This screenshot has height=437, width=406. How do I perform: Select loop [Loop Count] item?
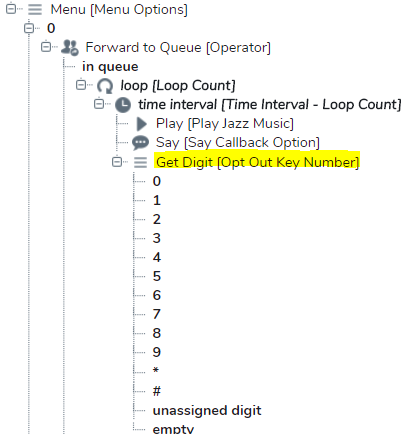(x=178, y=86)
